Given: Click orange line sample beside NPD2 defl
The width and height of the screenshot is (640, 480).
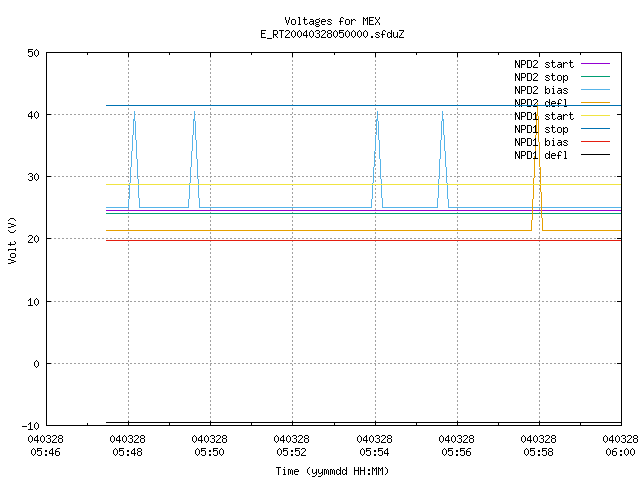Looking at the screenshot, I should 595,103.
